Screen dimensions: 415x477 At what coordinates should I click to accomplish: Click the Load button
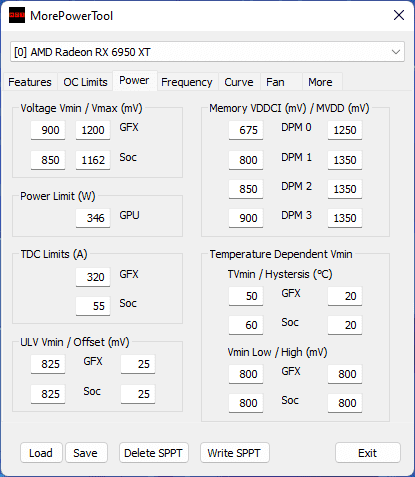point(41,453)
